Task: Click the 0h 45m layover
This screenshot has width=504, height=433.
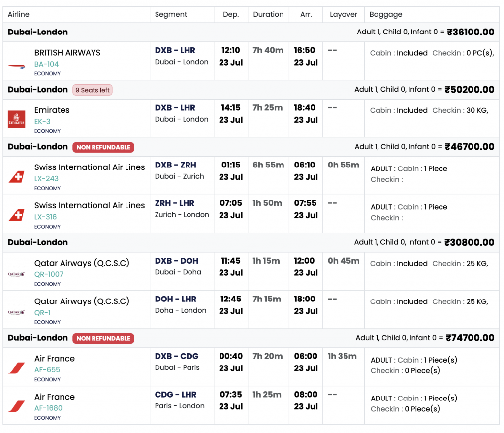Action: [x=343, y=261]
